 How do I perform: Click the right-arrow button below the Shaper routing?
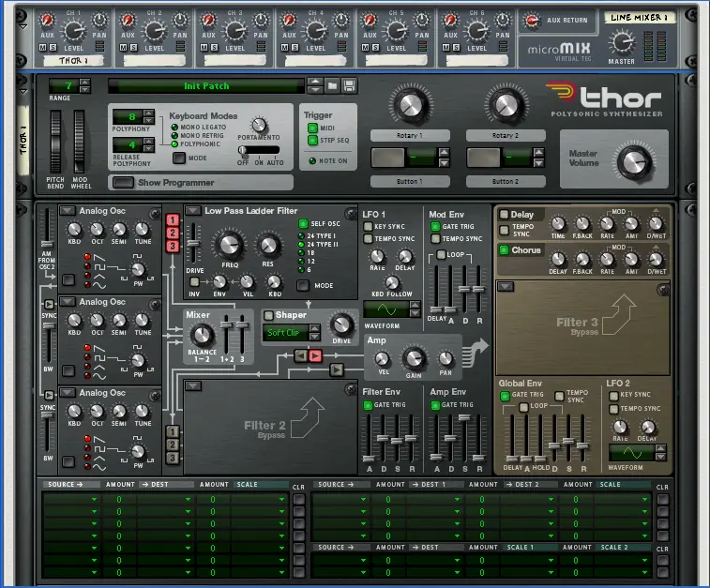[337, 370]
